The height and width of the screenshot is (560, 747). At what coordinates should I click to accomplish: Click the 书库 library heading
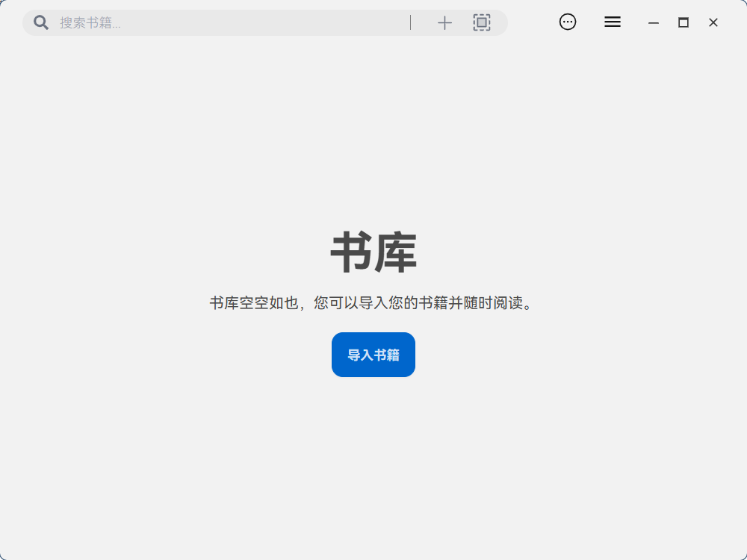[x=373, y=252]
